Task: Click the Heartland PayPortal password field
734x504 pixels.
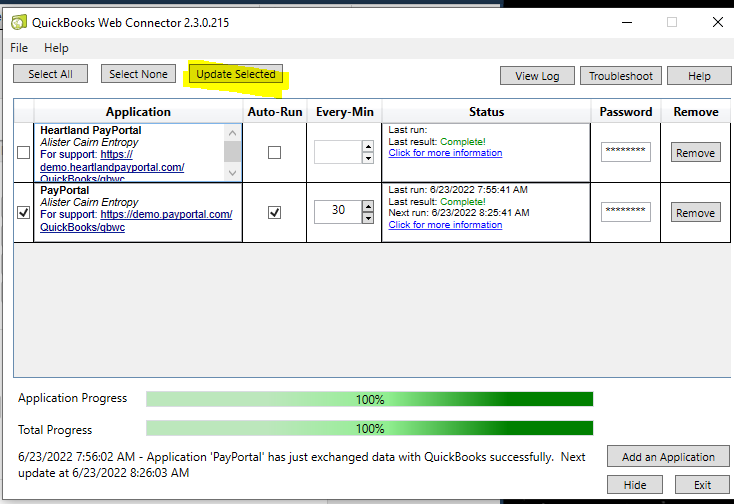Action: point(625,152)
